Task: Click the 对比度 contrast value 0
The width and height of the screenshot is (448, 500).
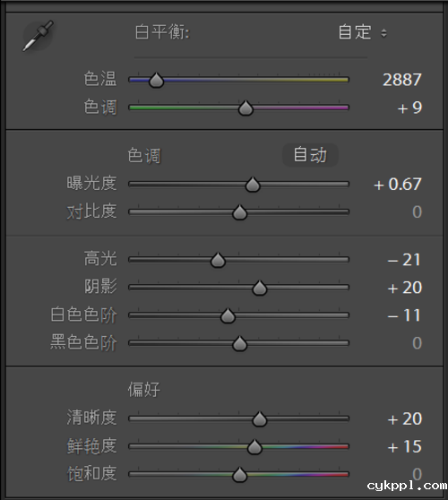Action: point(417,212)
